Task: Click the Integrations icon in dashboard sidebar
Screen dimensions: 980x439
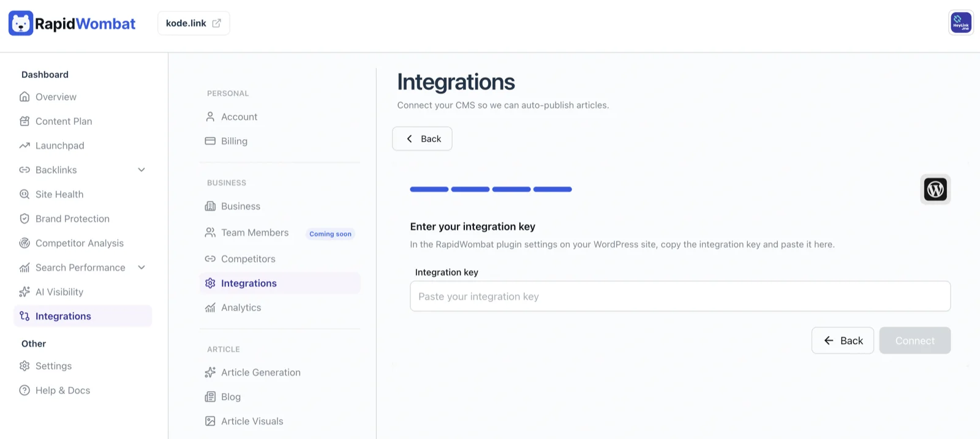Action: 24,316
